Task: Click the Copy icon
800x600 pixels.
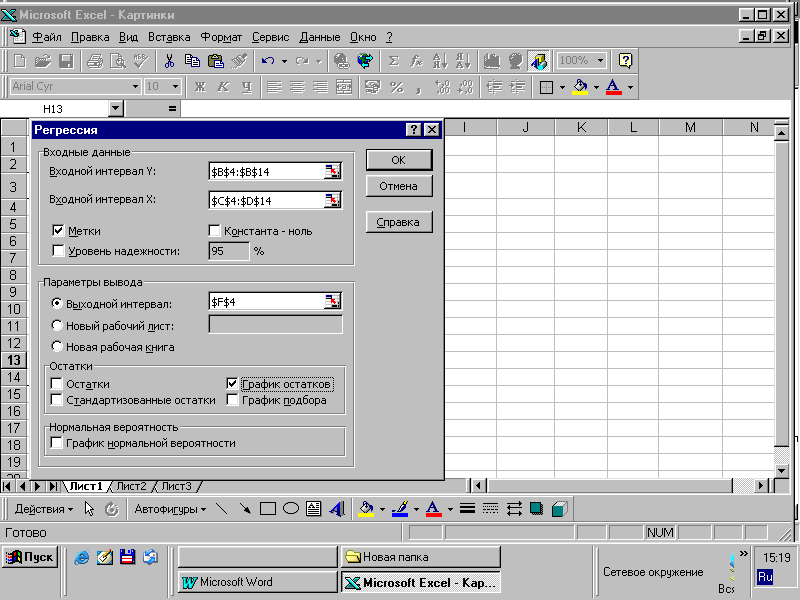Action: [x=192, y=61]
